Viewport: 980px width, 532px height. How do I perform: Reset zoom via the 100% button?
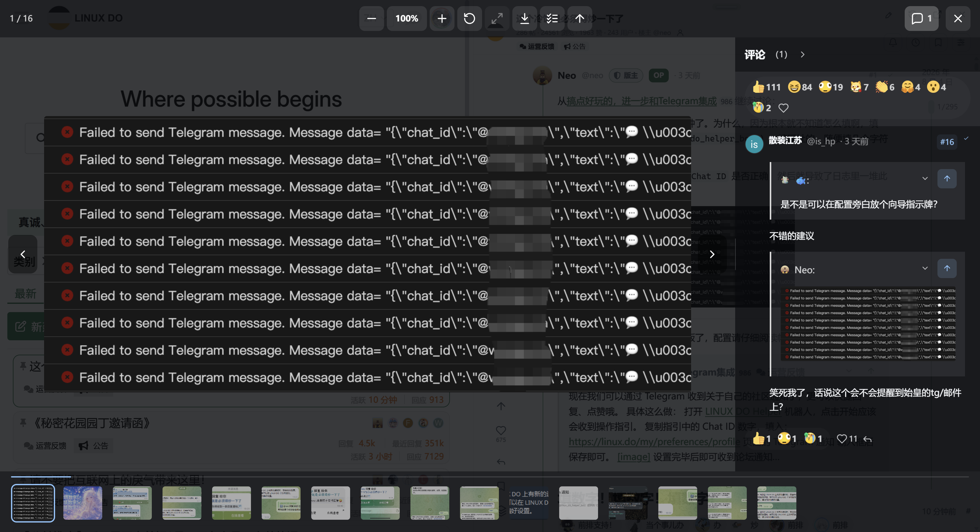click(x=407, y=18)
